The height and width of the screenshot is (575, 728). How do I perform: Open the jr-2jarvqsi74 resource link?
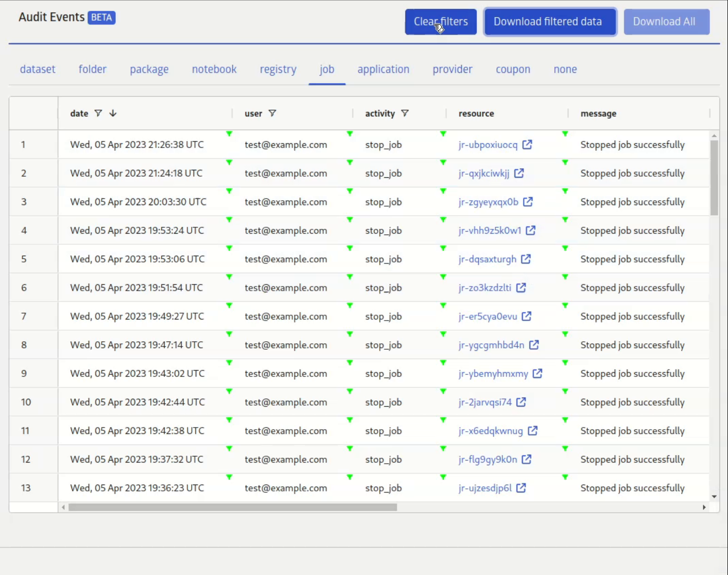[x=485, y=402]
